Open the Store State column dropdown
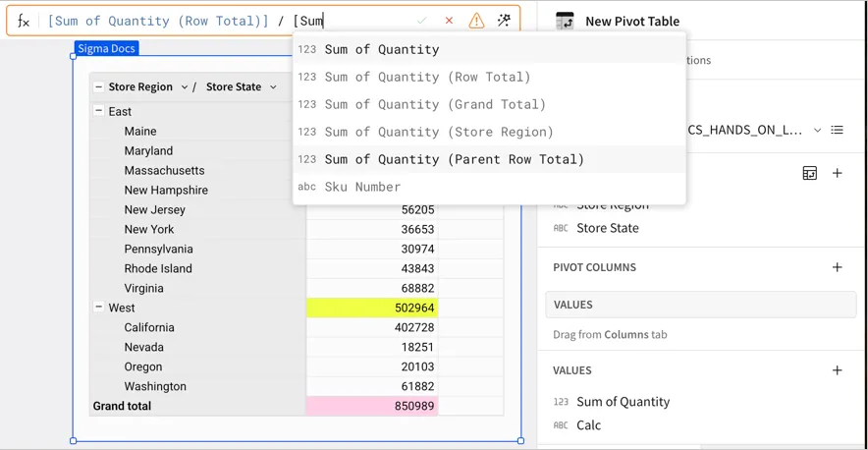The height and width of the screenshot is (450, 868). click(x=273, y=87)
